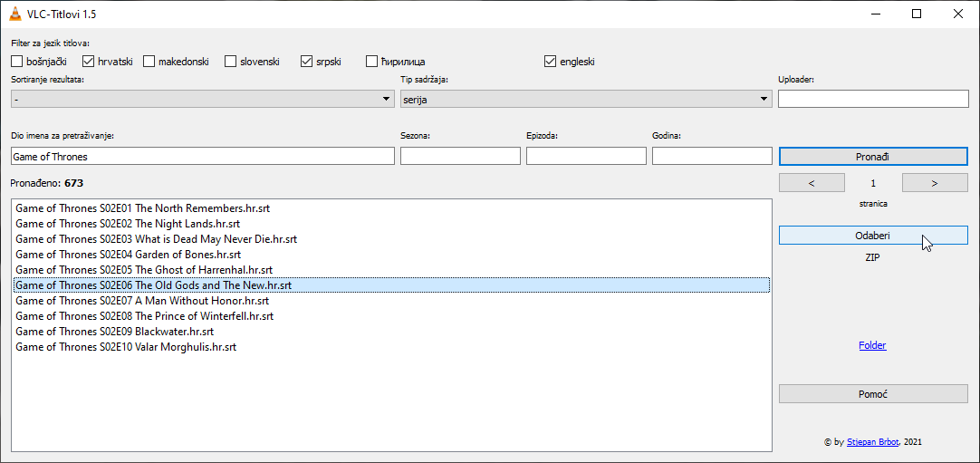Screen dimensions: 980x463
Task: Minimize the VLC-Titlovi window
Action: pos(875,14)
